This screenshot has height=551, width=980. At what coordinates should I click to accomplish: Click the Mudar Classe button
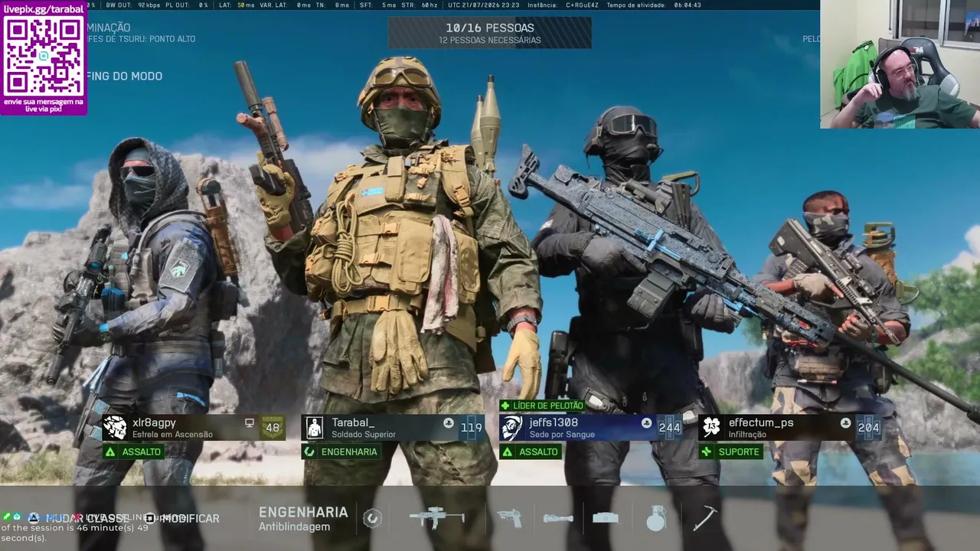point(79,518)
